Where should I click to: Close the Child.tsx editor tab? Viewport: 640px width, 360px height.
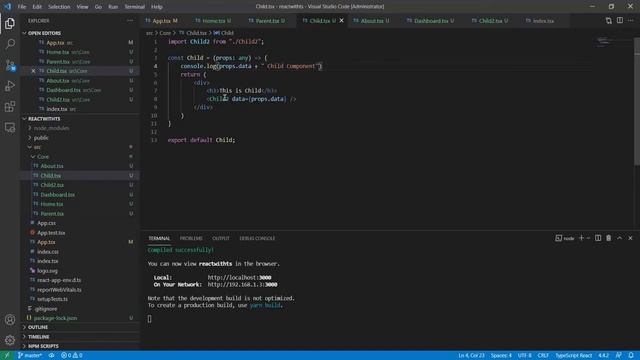(x=342, y=20)
